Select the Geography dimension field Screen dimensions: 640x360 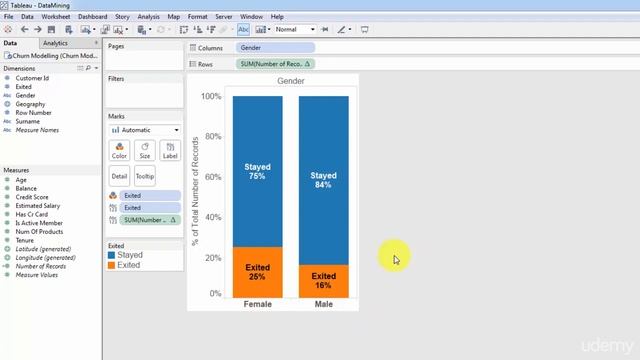(x=30, y=104)
